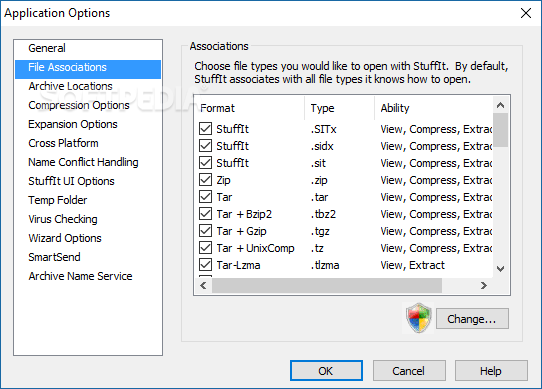Click the horizontal scrollbar thumb
The height and width of the screenshot is (389, 542).
click(327, 286)
